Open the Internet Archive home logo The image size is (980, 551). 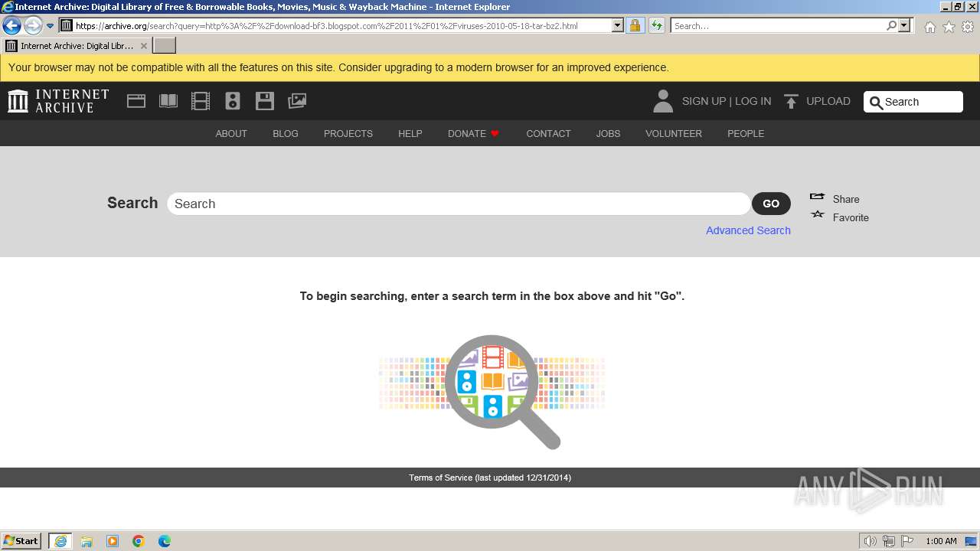coord(58,101)
